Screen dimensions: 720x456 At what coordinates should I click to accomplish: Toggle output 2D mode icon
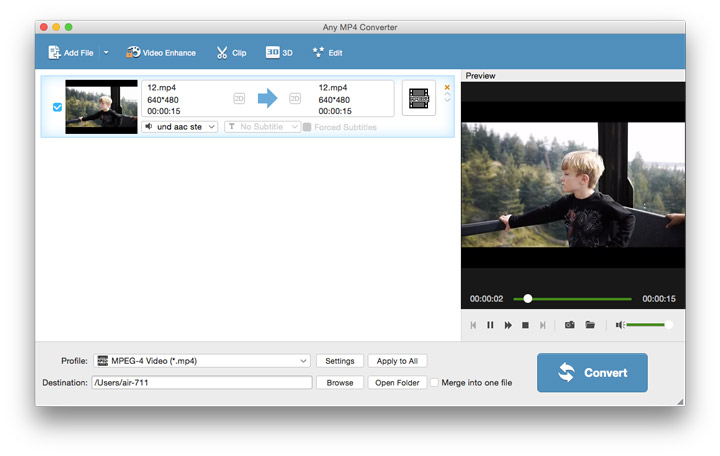(x=295, y=98)
